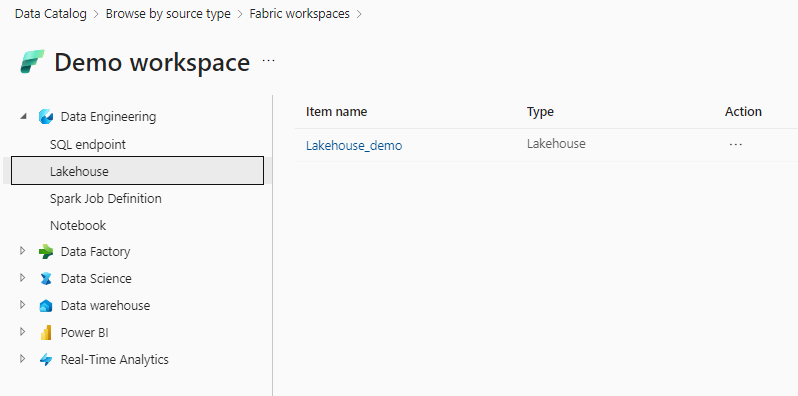
Task: Select the Data Factory label
Action: click(x=96, y=251)
